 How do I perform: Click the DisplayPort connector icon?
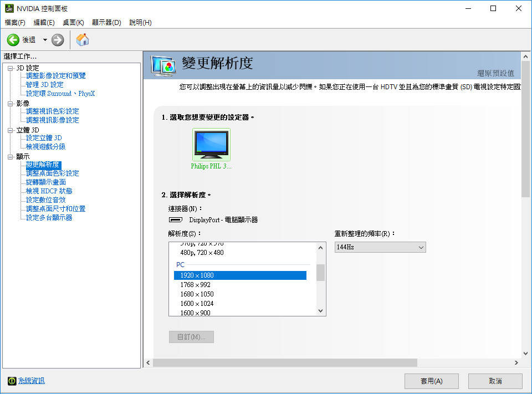(176, 220)
